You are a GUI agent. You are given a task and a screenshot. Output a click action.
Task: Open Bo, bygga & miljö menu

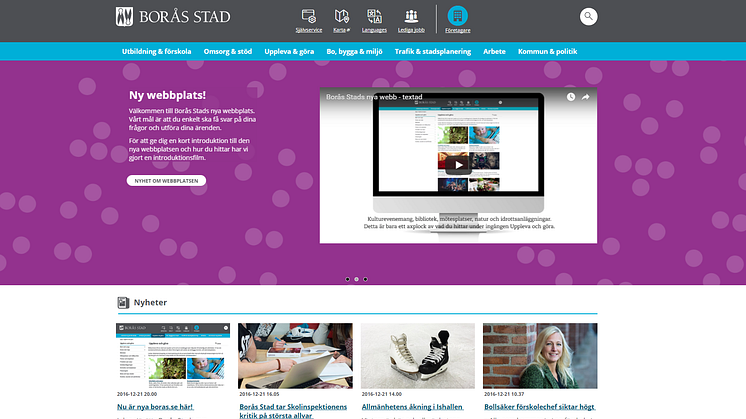point(354,51)
